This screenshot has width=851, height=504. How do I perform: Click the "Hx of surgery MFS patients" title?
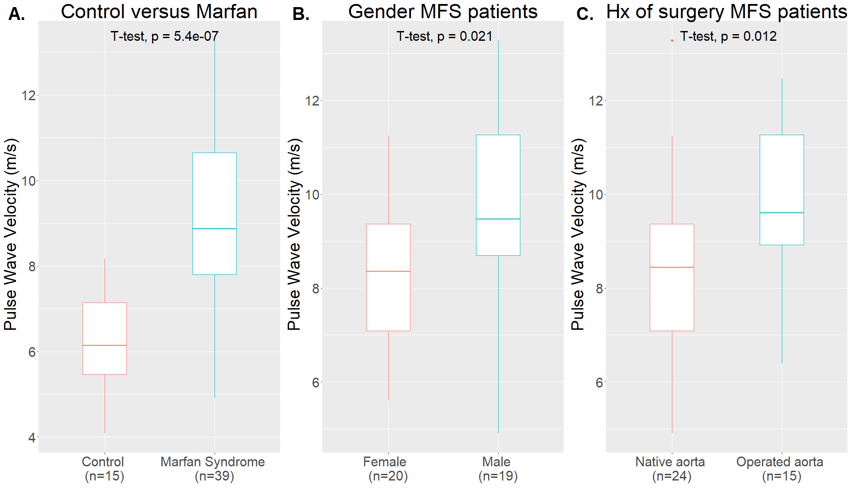tap(726, 12)
